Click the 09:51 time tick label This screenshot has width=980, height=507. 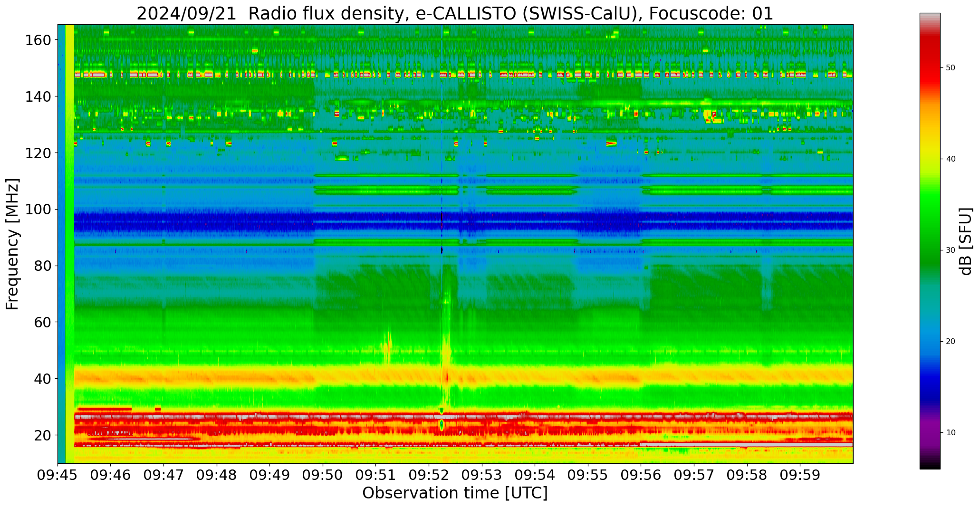(376, 475)
